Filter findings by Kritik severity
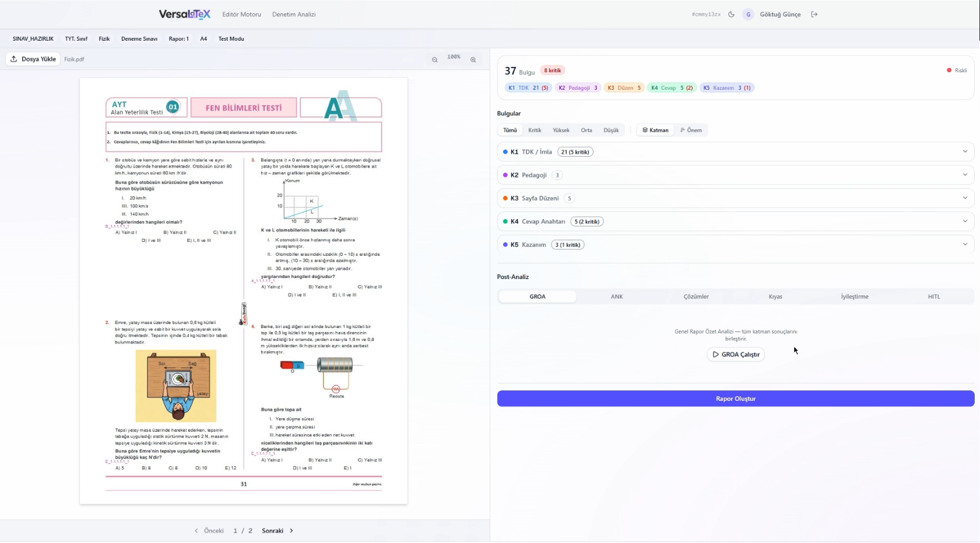This screenshot has height=543, width=980. 534,131
